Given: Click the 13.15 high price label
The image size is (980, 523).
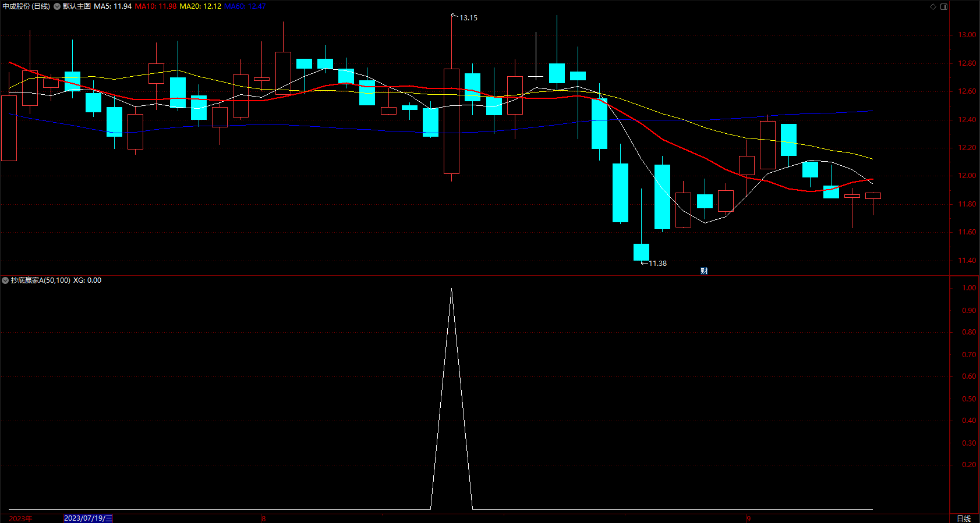Looking at the screenshot, I should pos(468,18).
